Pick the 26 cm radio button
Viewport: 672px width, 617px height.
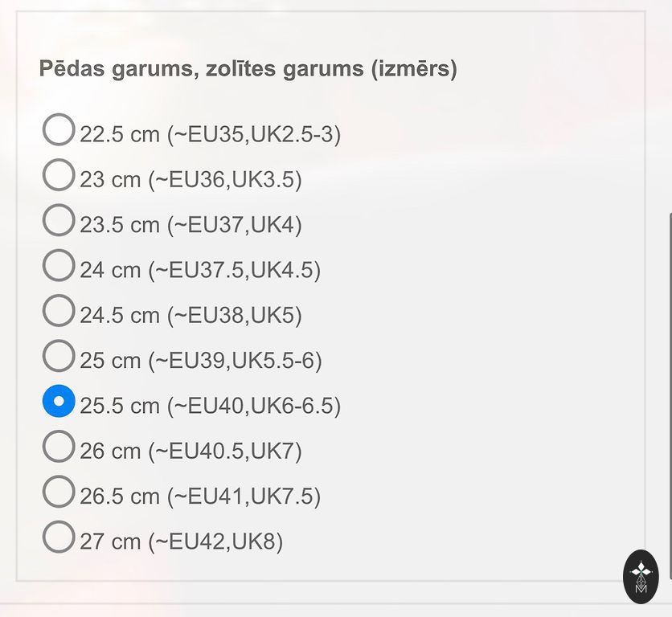59,446
